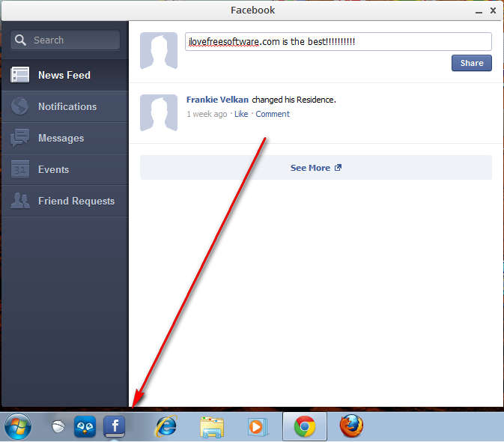This screenshot has width=504, height=442.
Task: Click the Facebook taskbar icon
Action: click(x=114, y=426)
